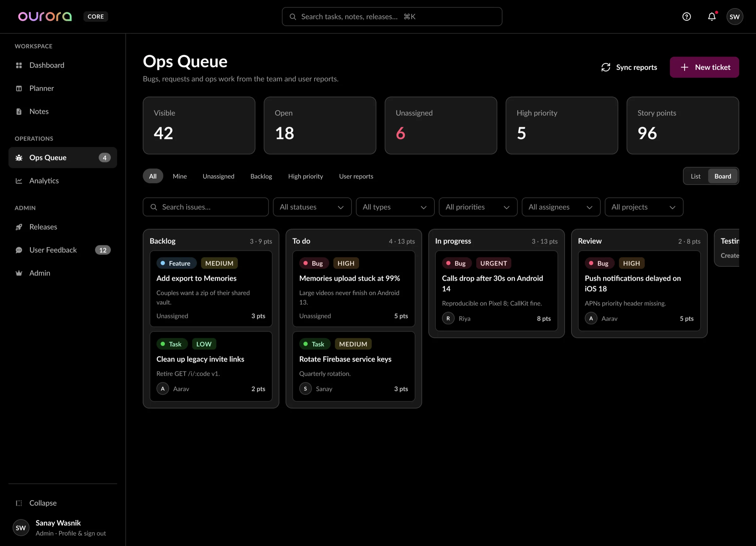Open the SW avatar in the top bar

[x=735, y=17]
